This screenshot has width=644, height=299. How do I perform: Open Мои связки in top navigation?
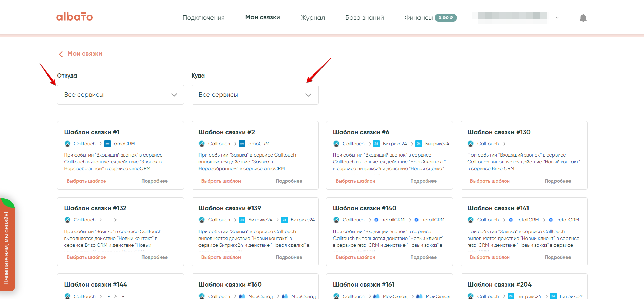[263, 17]
